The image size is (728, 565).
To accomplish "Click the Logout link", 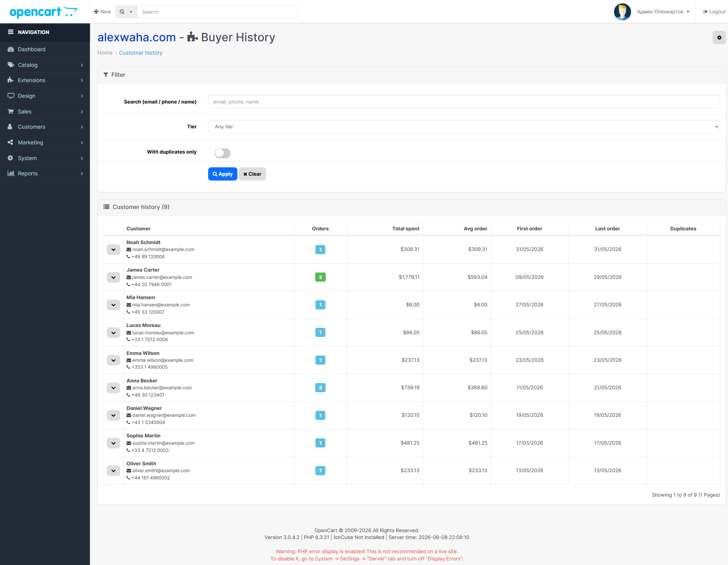I will (x=714, y=12).
